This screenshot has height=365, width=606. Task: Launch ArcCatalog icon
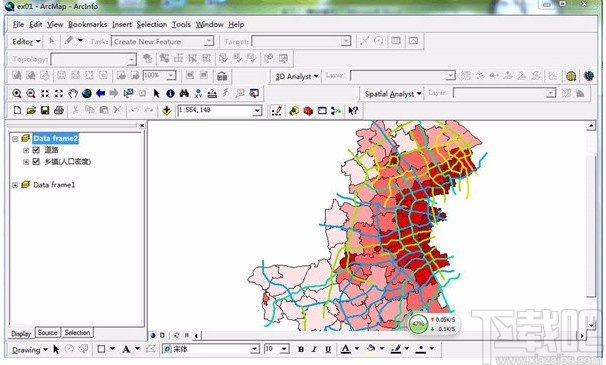click(x=294, y=111)
